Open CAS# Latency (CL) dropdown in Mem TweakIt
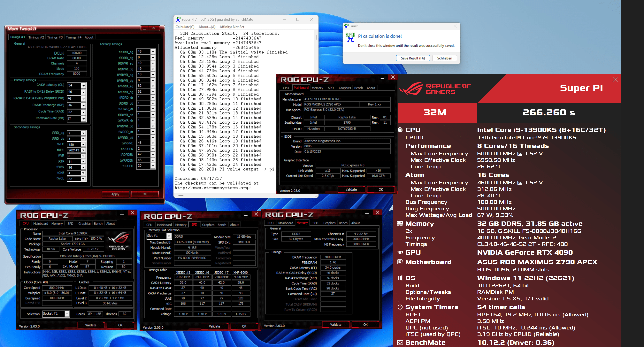Image resolution: width=644 pixels, height=347 pixels. pyautogui.click(x=83, y=86)
